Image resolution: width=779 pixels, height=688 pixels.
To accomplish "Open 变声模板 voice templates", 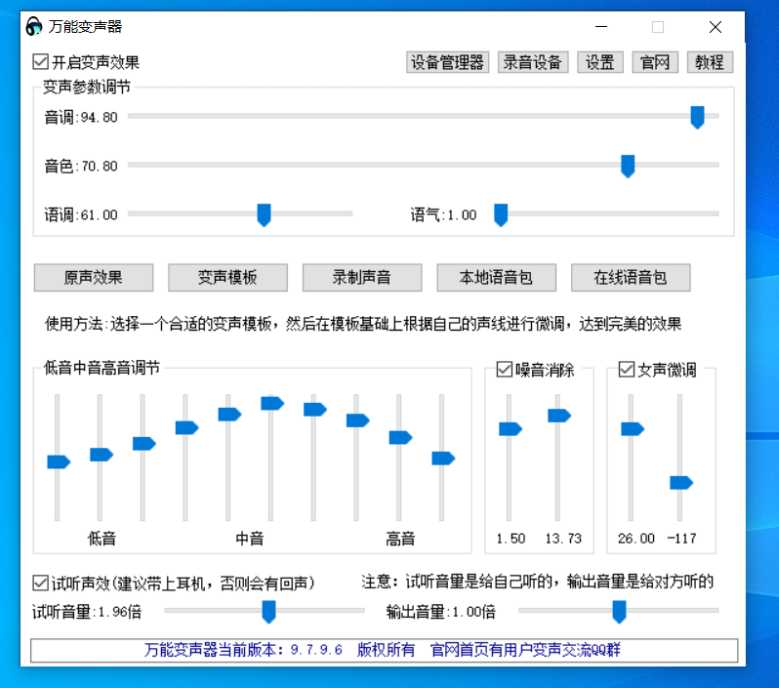I will tap(228, 277).
